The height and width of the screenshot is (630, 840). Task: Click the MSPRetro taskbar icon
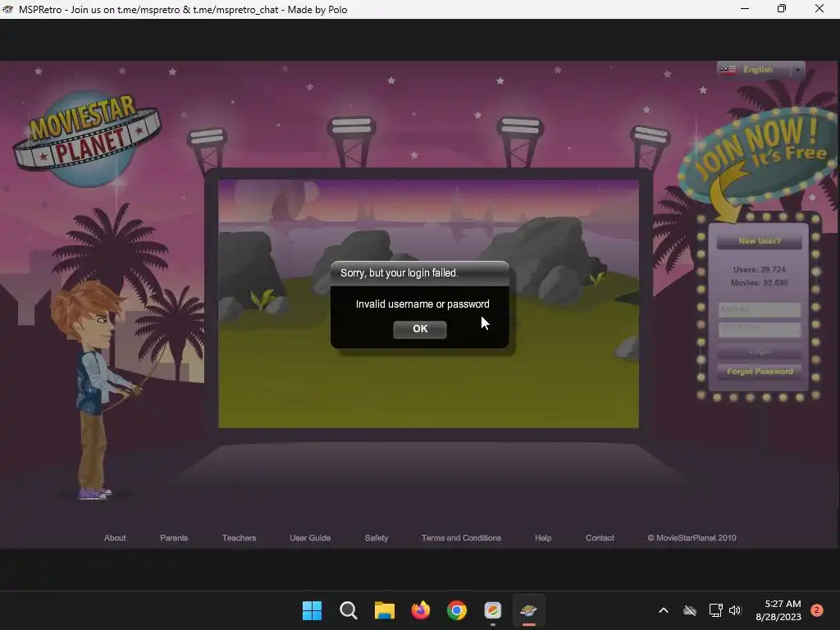coord(529,610)
